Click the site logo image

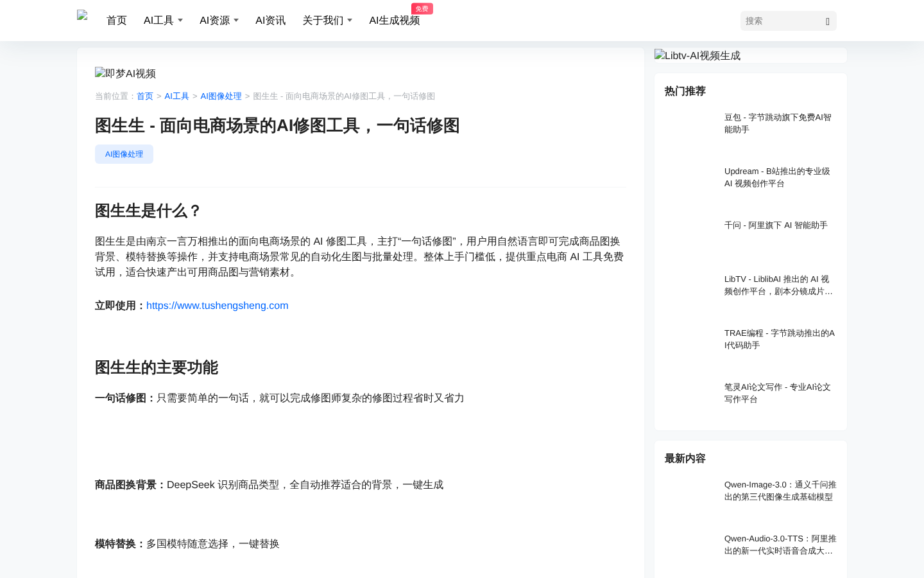coord(82,15)
